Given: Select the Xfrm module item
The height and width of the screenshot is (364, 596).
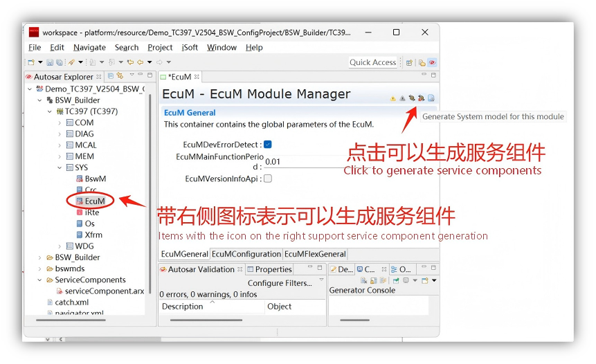Looking at the screenshot, I should 89,235.
